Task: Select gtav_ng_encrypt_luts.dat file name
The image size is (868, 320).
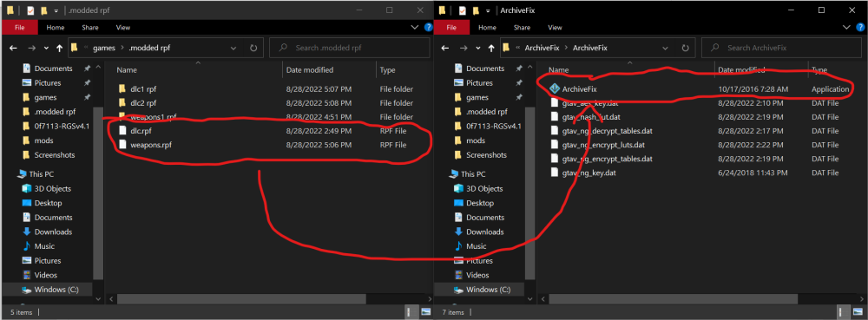Action: pos(603,144)
